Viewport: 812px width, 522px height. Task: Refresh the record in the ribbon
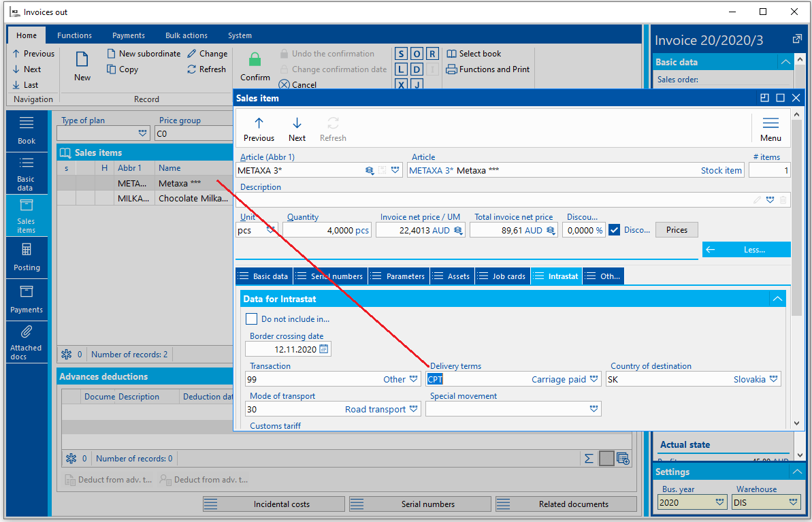(x=207, y=69)
